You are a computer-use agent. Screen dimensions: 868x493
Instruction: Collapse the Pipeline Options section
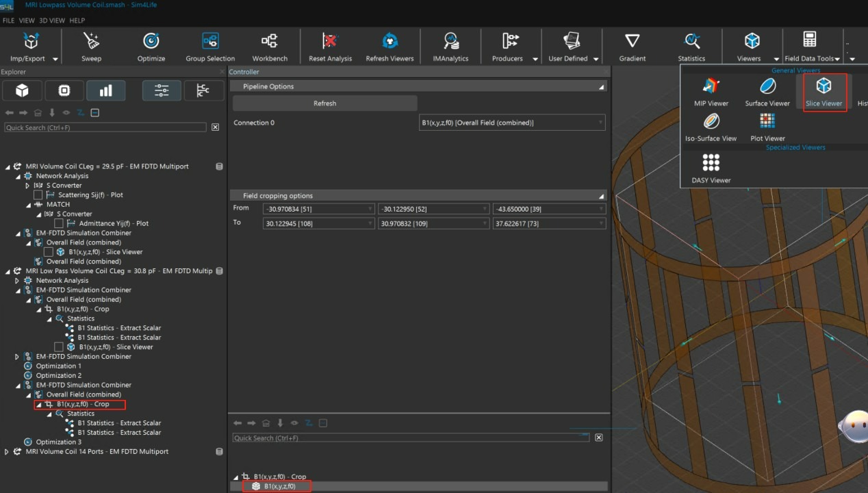coord(601,87)
